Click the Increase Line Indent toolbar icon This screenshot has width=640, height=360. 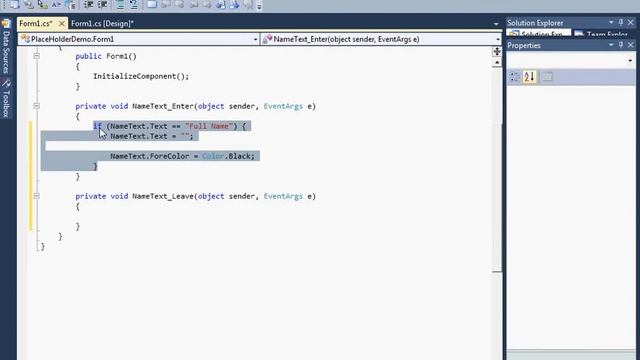click(103, 4)
